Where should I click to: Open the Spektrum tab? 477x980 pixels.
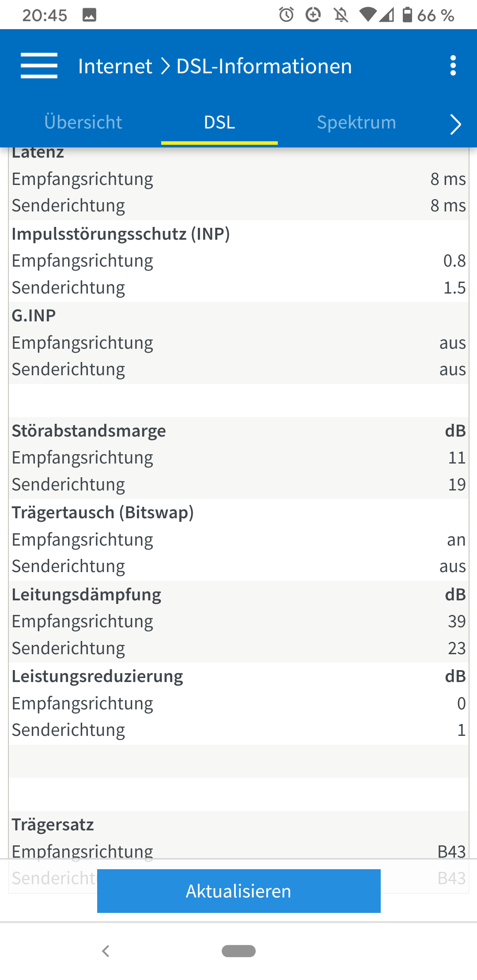(x=356, y=122)
